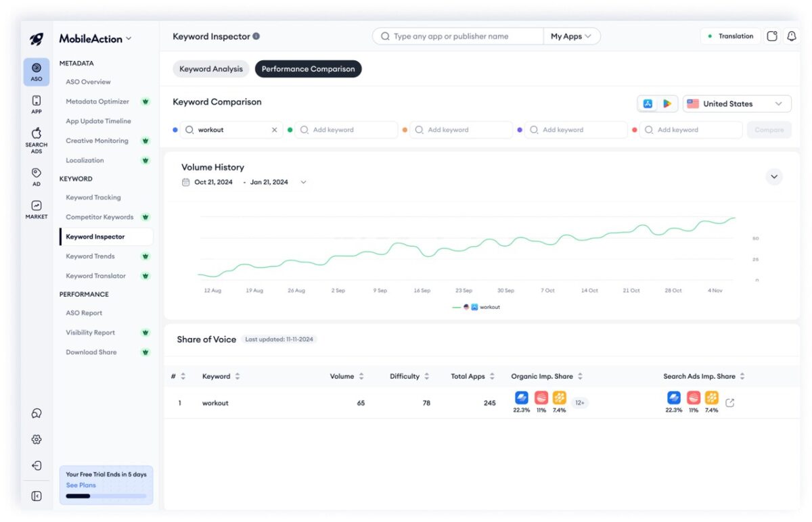Open the AD intelligence icon
The image size is (812, 522).
click(37, 176)
